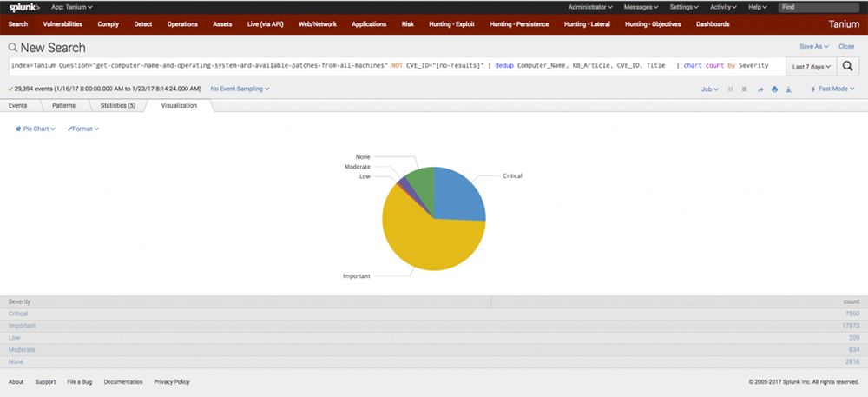Open No Event Sampling dropdown
The image size is (868, 397).
[240, 89]
